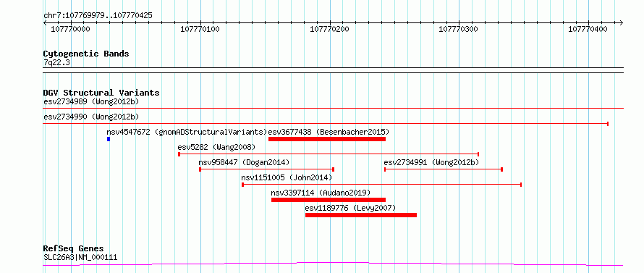Click the thick red esv3677438 variant bar
Screen dimensions: 644x273
pyautogui.click(x=327, y=139)
